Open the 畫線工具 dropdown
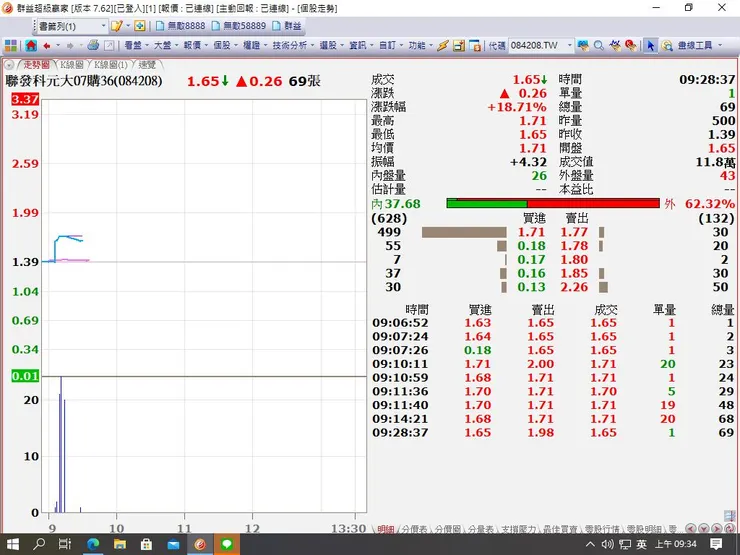This screenshot has width=740, height=555. pos(699,45)
